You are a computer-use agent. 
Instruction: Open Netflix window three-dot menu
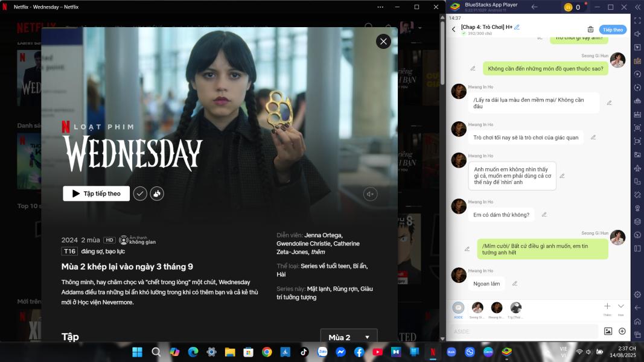[380, 7]
